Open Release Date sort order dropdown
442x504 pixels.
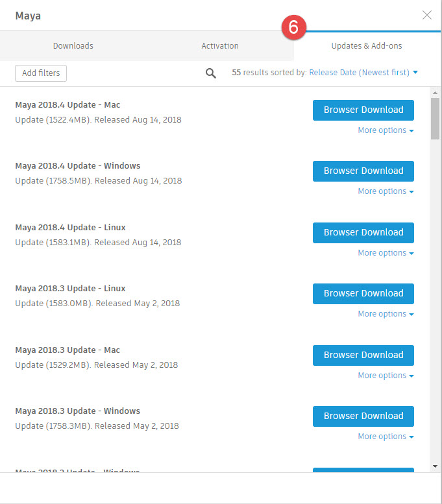click(x=363, y=73)
